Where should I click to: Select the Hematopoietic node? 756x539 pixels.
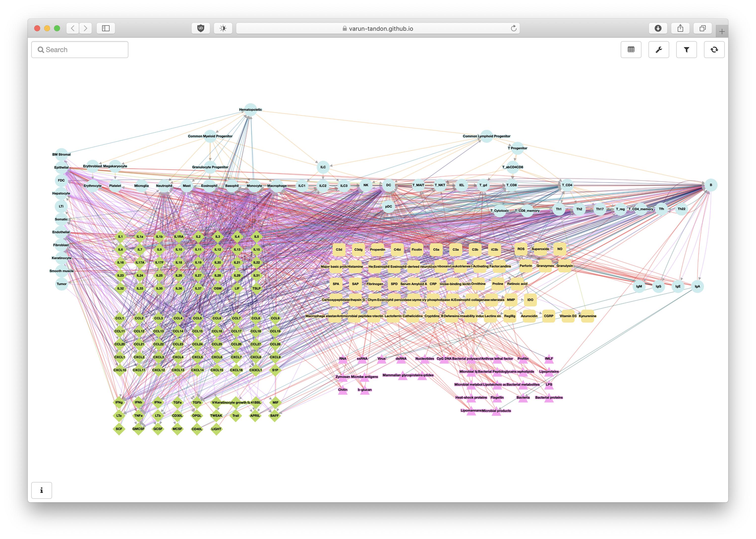250,110
